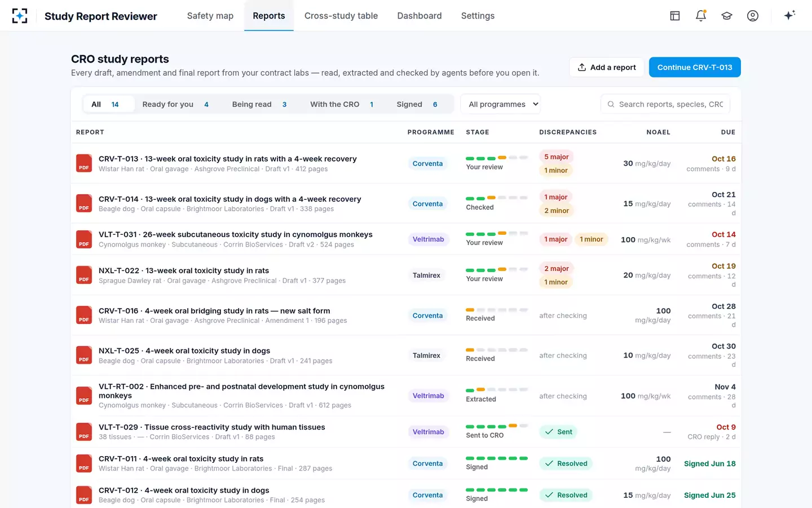Click the stage progress bar for VLT-T-029
Viewport: 812px width, 508px height.
(497, 426)
